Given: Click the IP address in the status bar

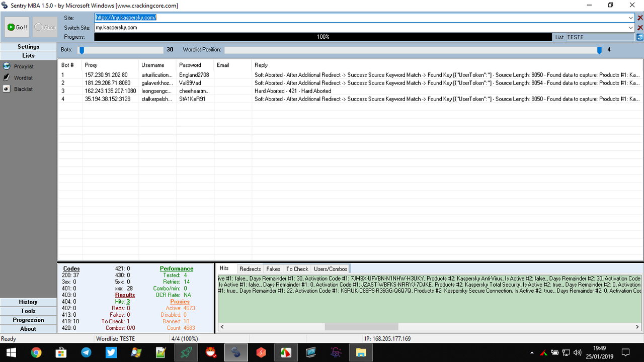Looking at the screenshot, I should pyautogui.click(x=388, y=339).
